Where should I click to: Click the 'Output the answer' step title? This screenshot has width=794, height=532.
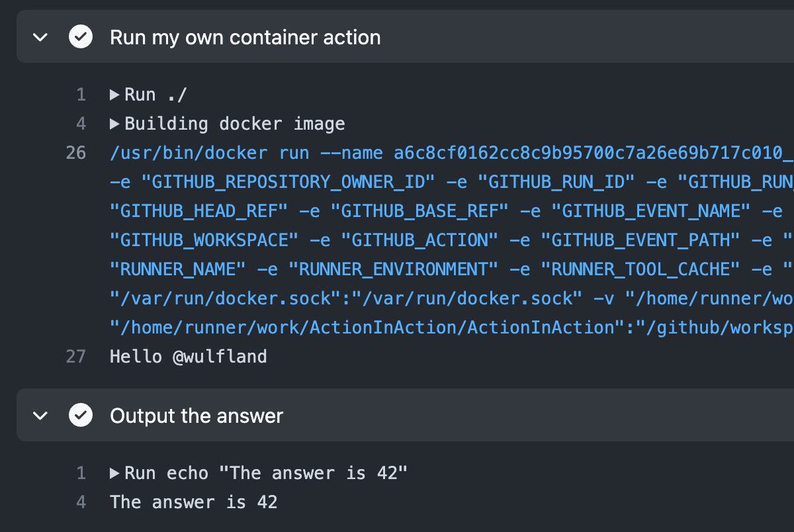197,415
